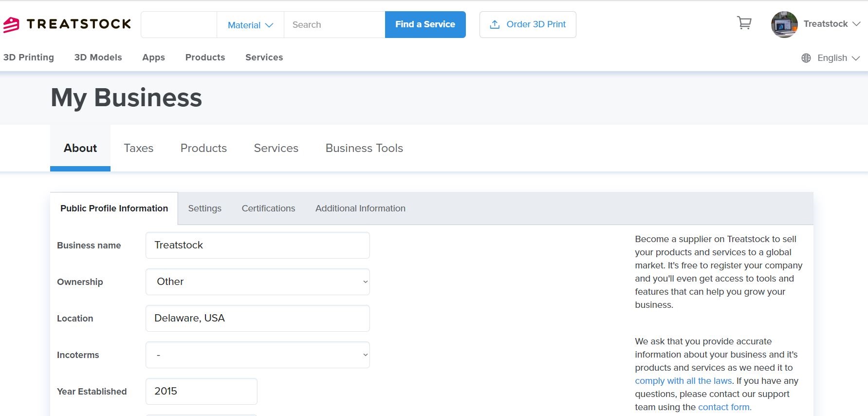Click the TREATSTOCK wordmark text
Viewport: 868px width, 416px height.
click(x=79, y=24)
